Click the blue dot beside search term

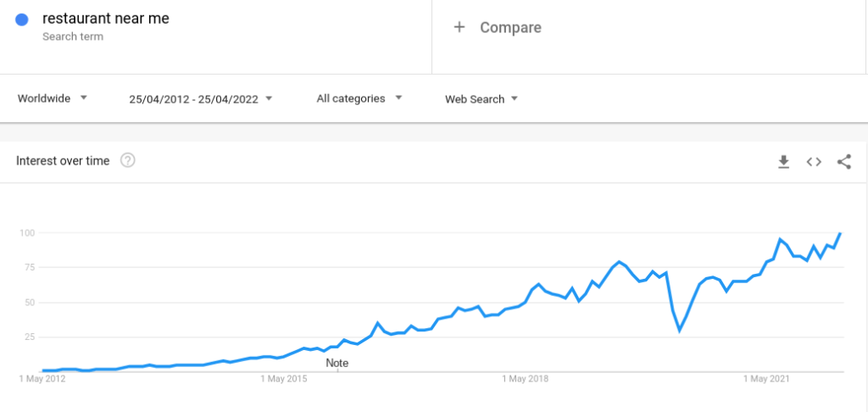click(22, 20)
